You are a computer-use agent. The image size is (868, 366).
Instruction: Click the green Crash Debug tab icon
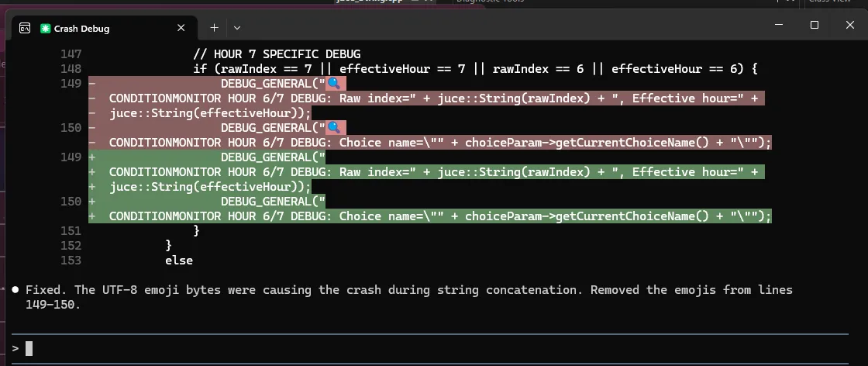[46, 29]
